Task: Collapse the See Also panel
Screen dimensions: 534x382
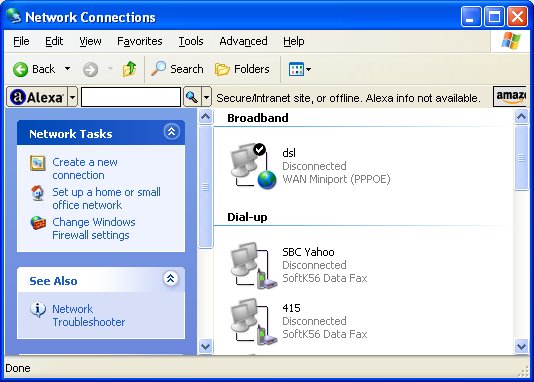Action: pos(171,279)
